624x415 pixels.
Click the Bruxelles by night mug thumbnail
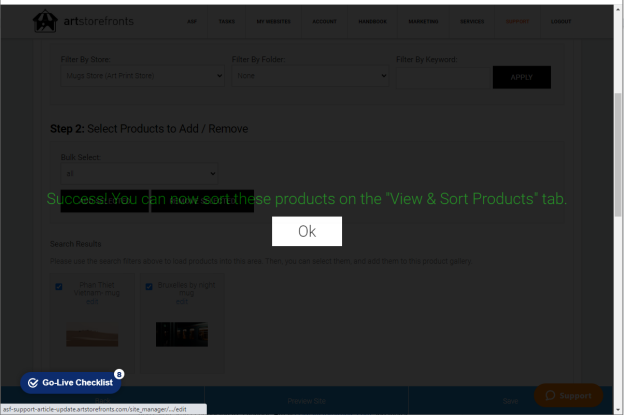tap(182, 334)
